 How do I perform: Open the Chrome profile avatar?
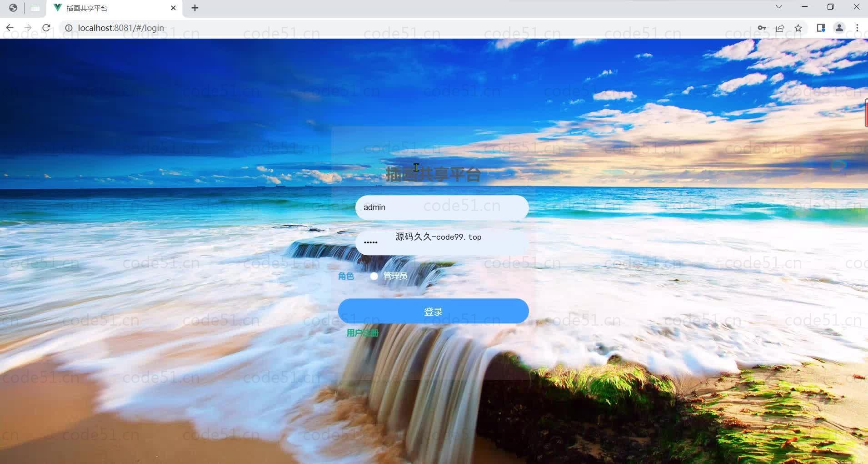(x=839, y=28)
